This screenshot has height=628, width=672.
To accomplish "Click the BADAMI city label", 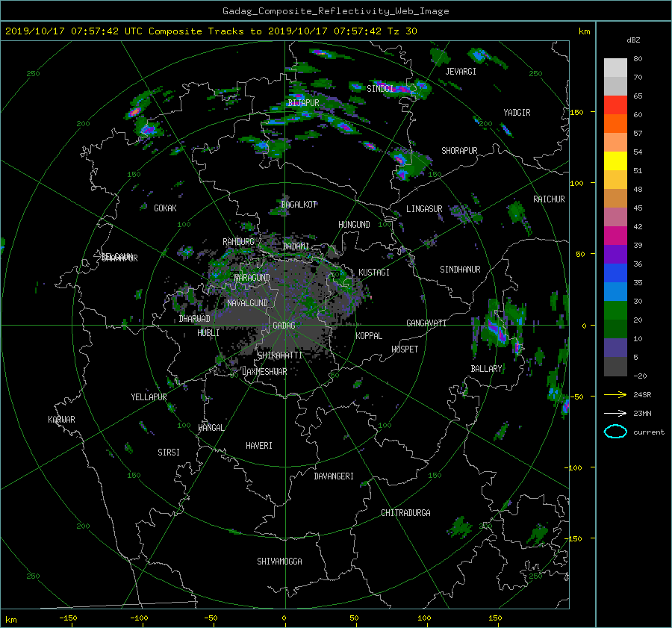I will pyautogui.click(x=296, y=246).
